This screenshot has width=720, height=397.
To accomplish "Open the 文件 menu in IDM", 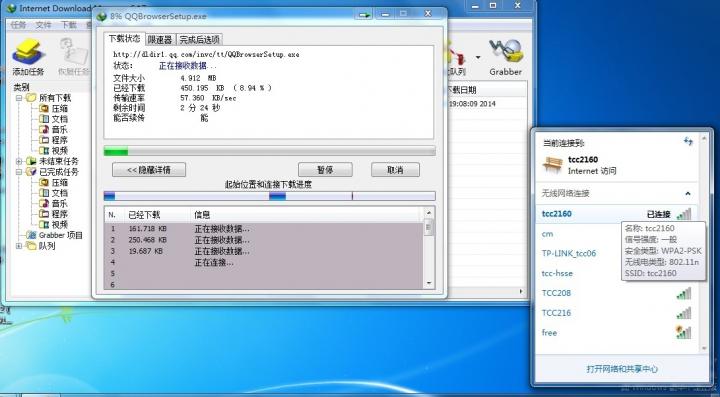I will click(44, 25).
